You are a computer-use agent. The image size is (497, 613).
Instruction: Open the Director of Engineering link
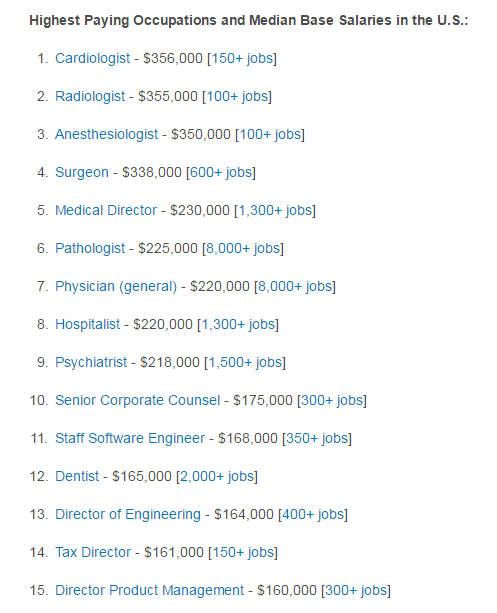pyautogui.click(x=128, y=514)
